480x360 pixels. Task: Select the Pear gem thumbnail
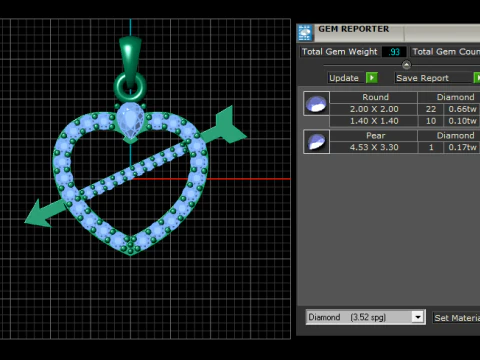pos(316,142)
